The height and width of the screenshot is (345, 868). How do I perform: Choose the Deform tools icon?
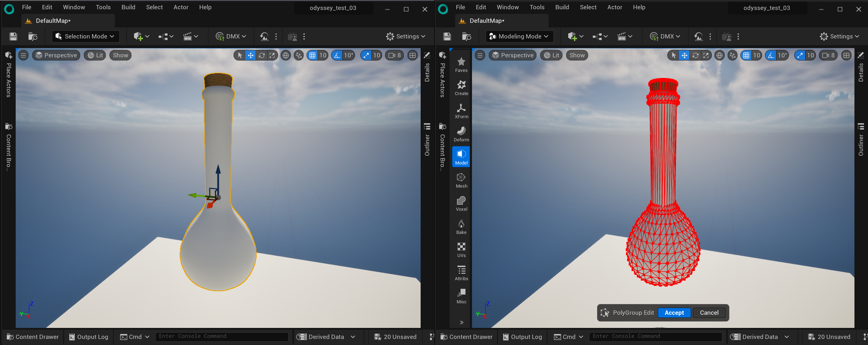click(x=461, y=134)
